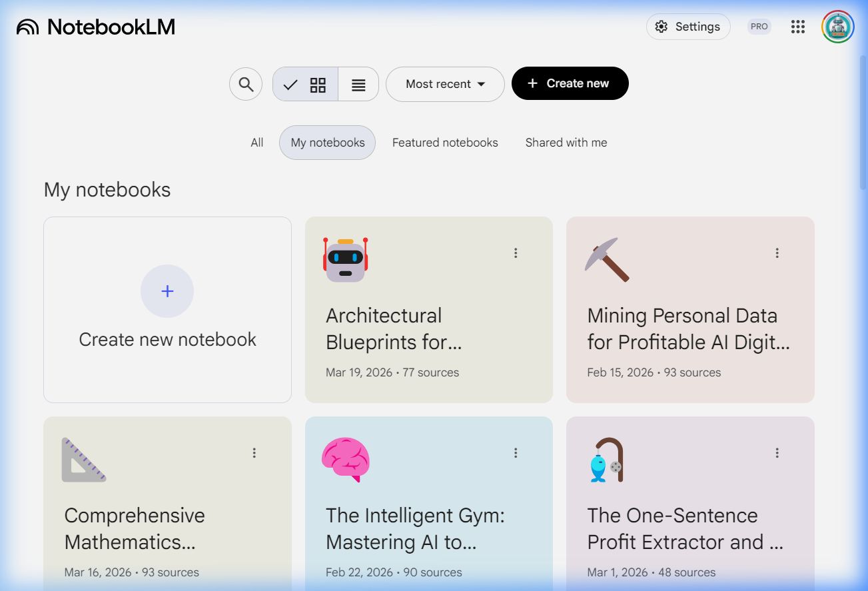Click the robot emoji on Architectural Blueprints notebook
The height and width of the screenshot is (591, 868).
pos(345,260)
